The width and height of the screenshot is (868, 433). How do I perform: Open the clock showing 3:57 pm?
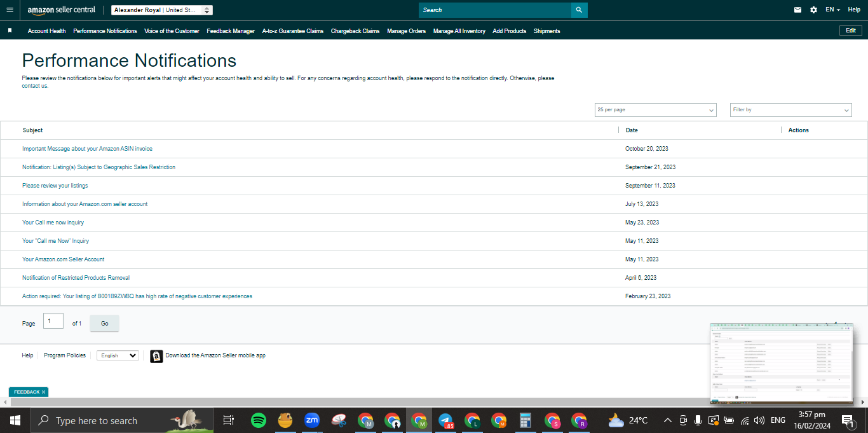click(811, 420)
